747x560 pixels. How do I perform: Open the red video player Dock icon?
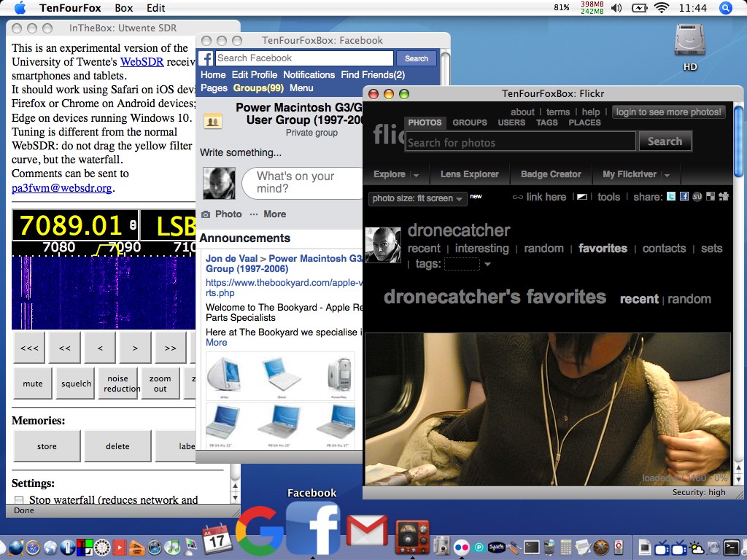coord(119,548)
